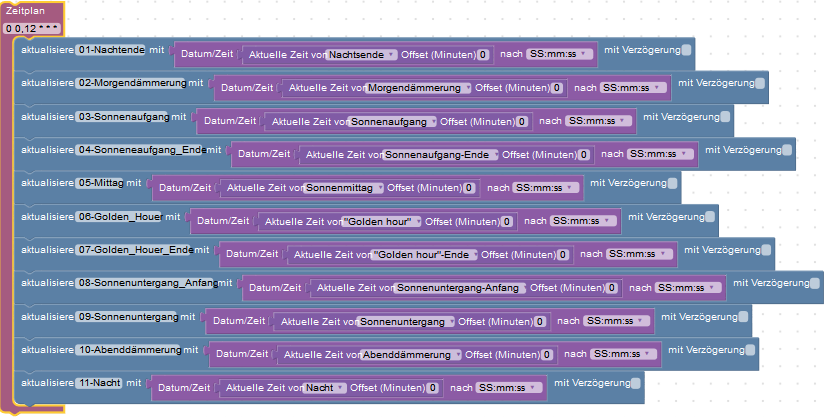Open the Nachtsende time dropdown
Viewport: 826px width, 417px height.
[x=361, y=55]
